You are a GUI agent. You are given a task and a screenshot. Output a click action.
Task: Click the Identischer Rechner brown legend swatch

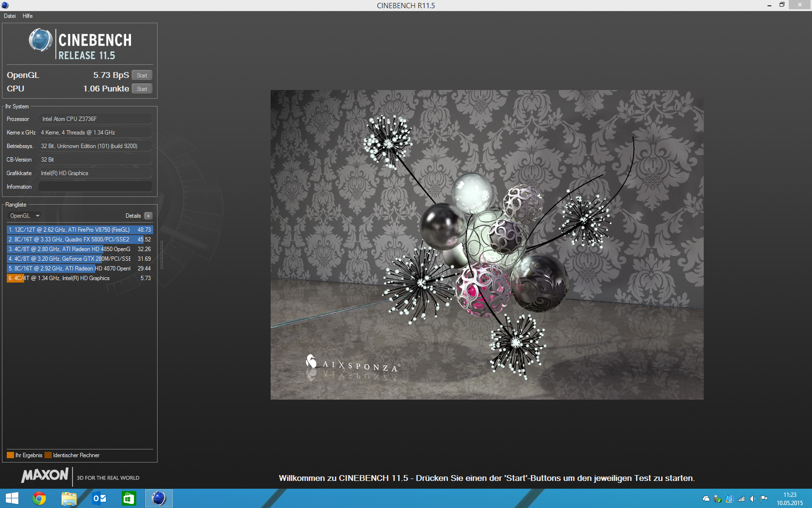coord(48,455)
